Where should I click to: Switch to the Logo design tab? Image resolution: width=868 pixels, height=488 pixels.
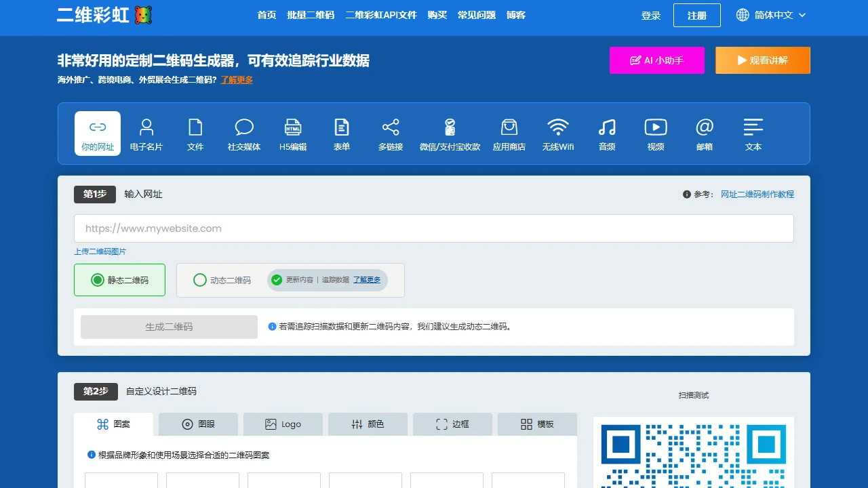click(x=283, y=424)
